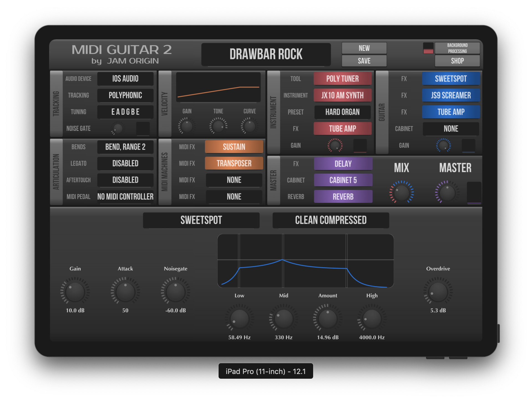The image size is (532, 402).
Task: Open the DRAWBAR ROCK patch name selector
Action: click(266, 54)
